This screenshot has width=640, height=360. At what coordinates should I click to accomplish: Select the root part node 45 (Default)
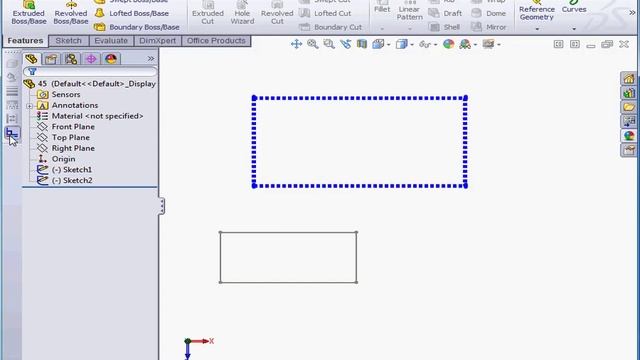coord(90,84)
